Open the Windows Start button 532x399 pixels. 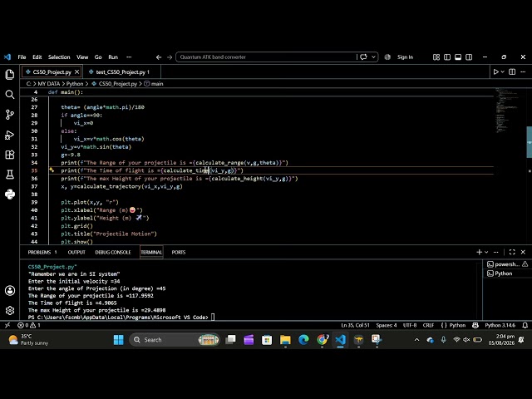coord(118,339)
